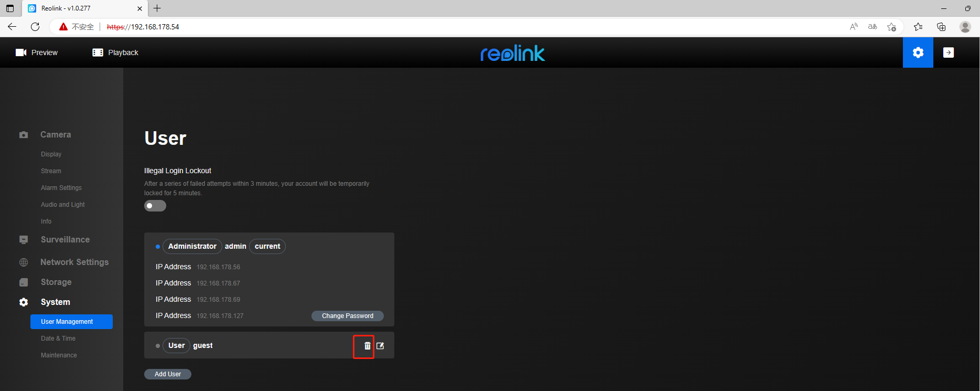This screenshot has height=391, width=980.
Task: Toggle Illegal Login Lockout switch
Action: 155,206
